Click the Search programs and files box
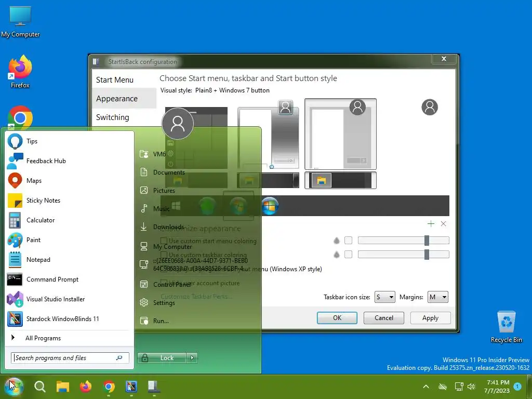 tap(70, 357)
